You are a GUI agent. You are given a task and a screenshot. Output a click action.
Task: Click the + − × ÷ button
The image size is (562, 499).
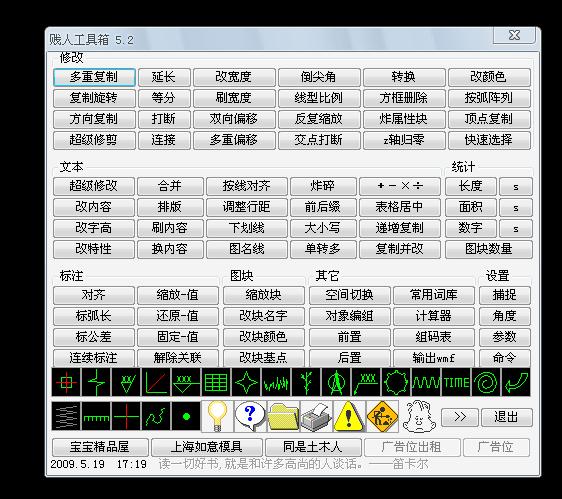400,186
